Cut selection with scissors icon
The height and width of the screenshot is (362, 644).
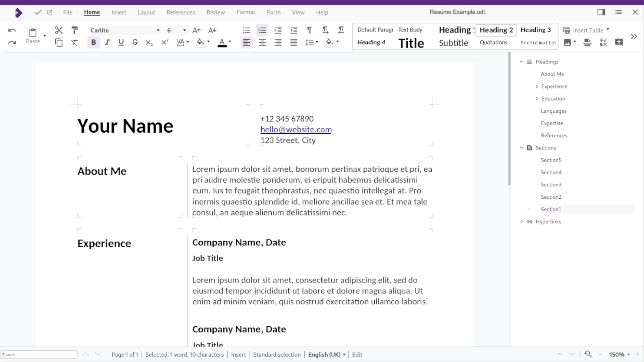pyautogui.click(x=59, y=30)
